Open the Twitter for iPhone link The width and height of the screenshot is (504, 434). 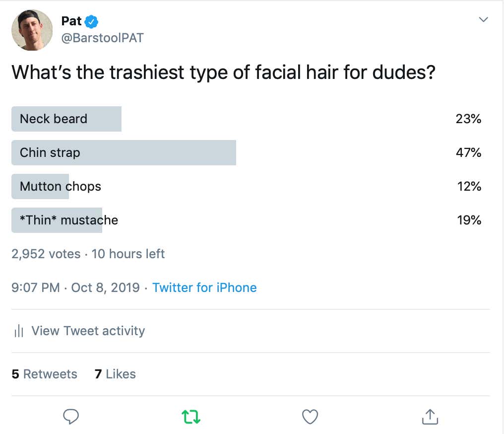(204, 288)
